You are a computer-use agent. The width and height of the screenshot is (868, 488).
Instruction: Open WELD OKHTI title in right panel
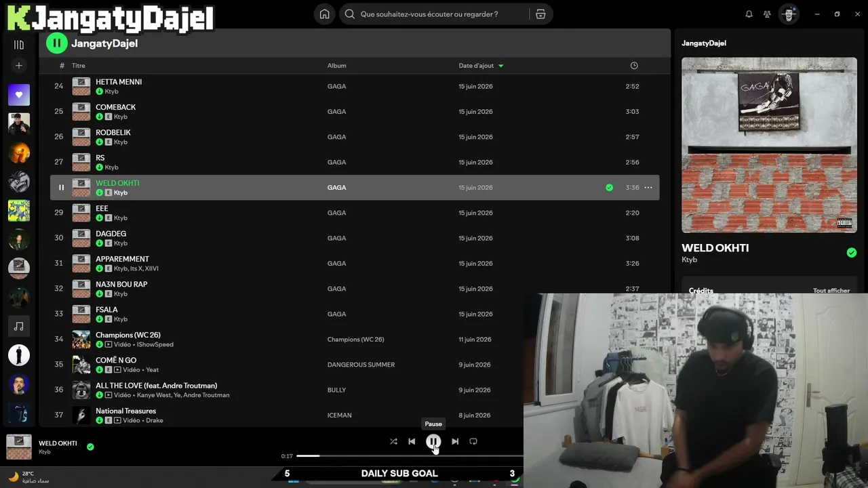715,248
